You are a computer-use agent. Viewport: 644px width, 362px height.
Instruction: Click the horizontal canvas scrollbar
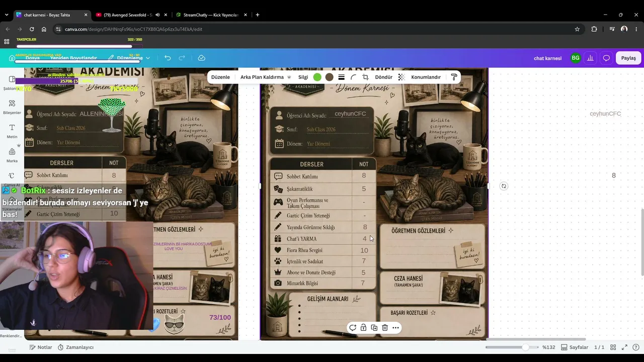pyautogui.click(x=536, y=339)
